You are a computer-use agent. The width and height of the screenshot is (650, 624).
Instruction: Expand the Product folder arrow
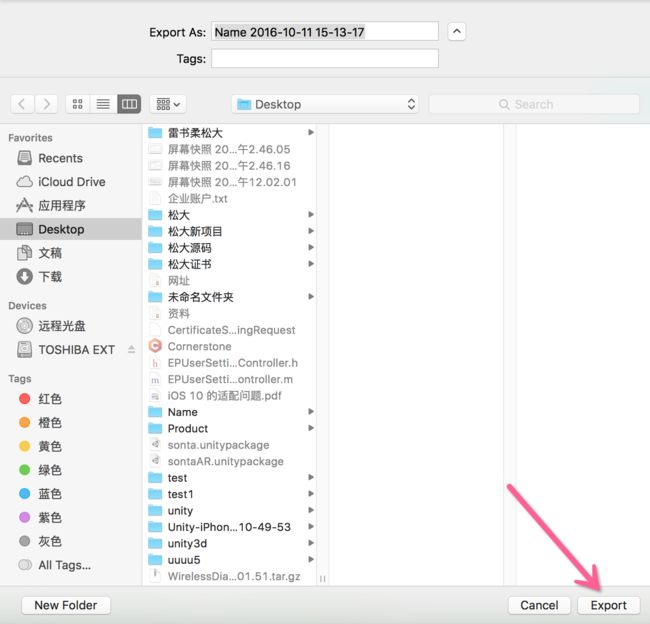click(311, 428)
